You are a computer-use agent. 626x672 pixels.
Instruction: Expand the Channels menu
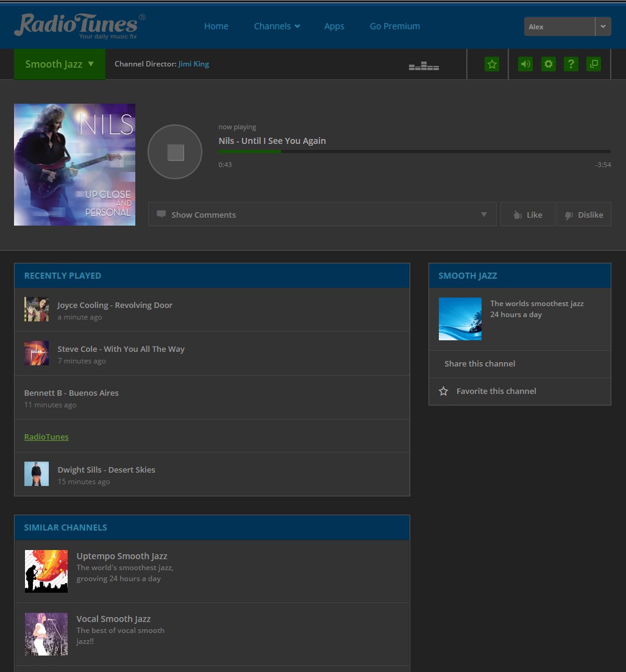click(x=277, y=26)
